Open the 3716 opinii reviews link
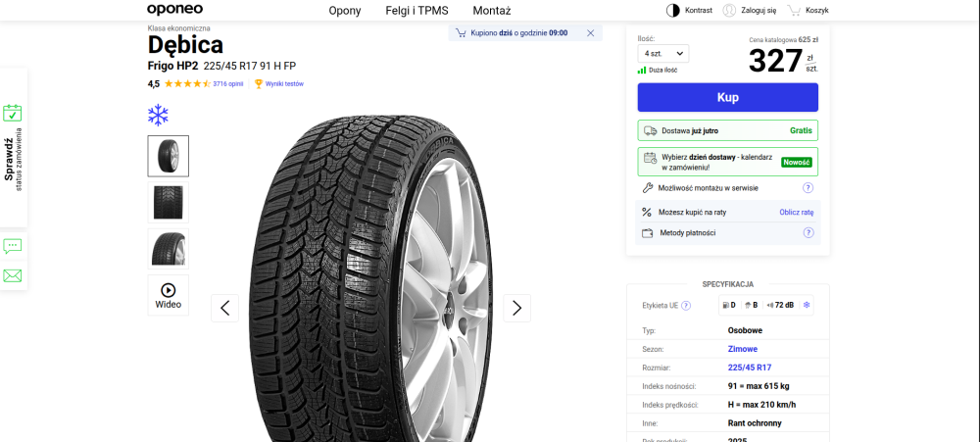The width and height of the screenshot is (980, 442). point(228,83)
